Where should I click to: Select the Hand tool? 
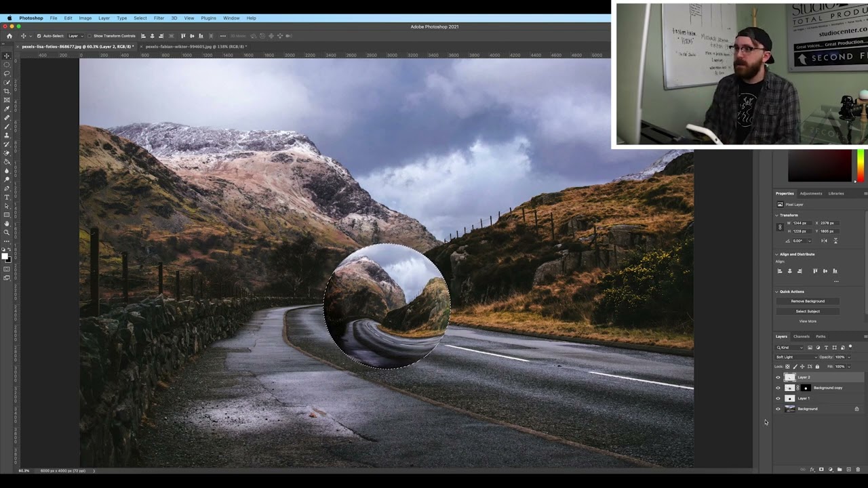[7, 223]
